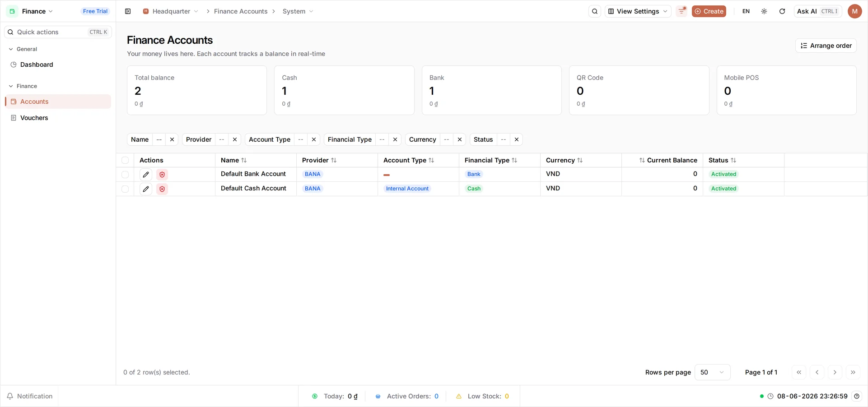Clear the Provider filter with X
Screen dimensions: 868x407
coord(235,139)
